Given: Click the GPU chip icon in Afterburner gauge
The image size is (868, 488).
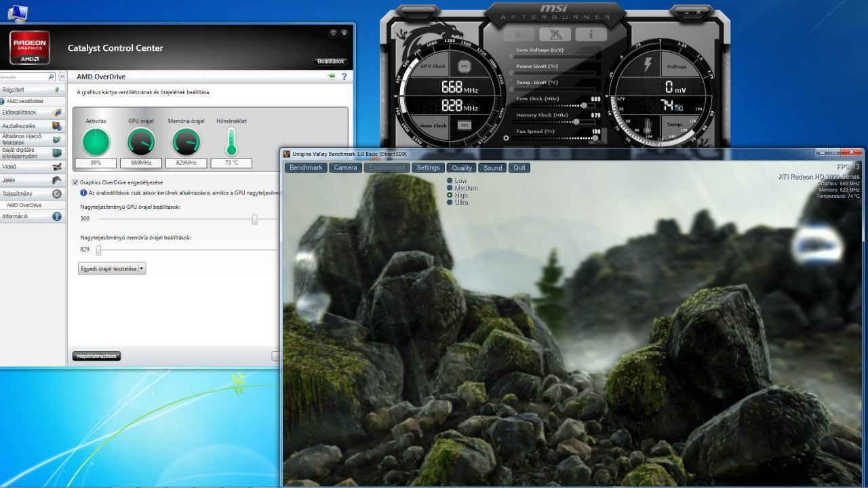Looking at the screenshot, I should [x=465, y=66].
